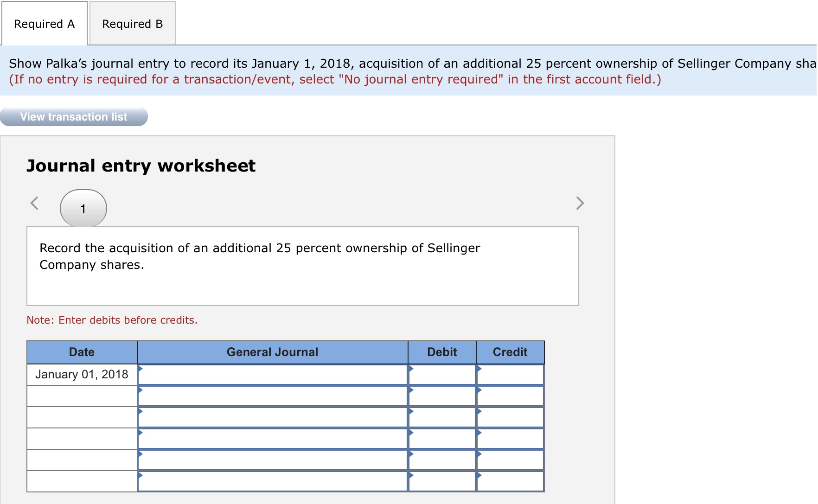The width and height of the screenshot is (818, 504).
Task: Click the blue flag on the first Credit field
Action: [x=479, y=370]
